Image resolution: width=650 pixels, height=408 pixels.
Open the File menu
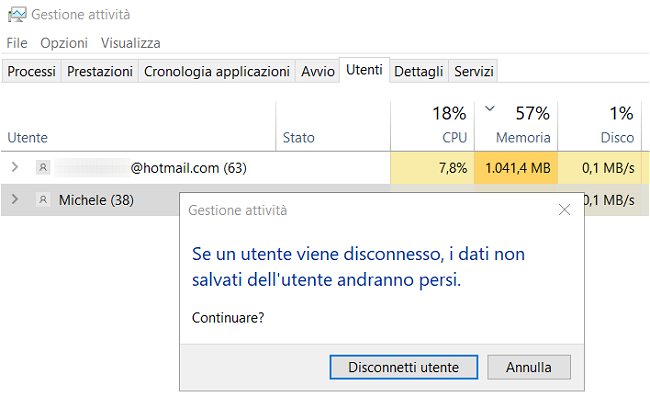tap(17, 43)
